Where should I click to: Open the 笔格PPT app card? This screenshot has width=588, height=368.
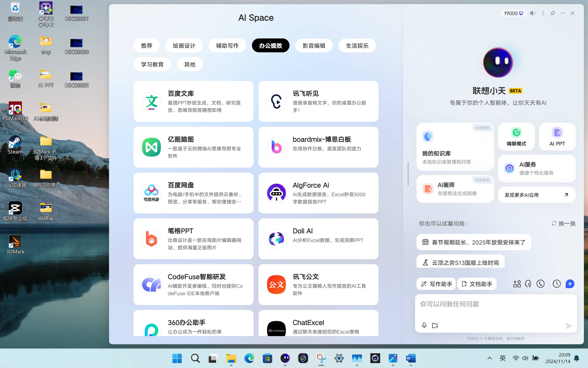point(193,239)
